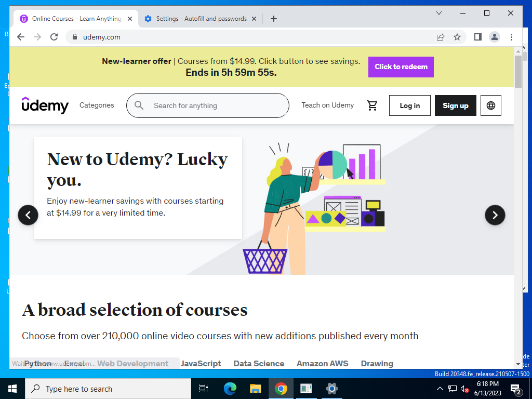
Task: Click the muted volume tray icon
Action: [464, 389]
